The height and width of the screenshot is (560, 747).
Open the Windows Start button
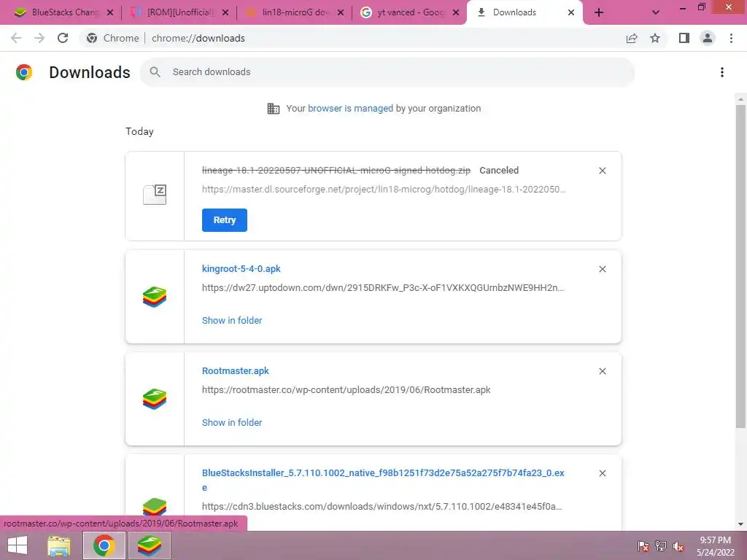tap(18, 545)
